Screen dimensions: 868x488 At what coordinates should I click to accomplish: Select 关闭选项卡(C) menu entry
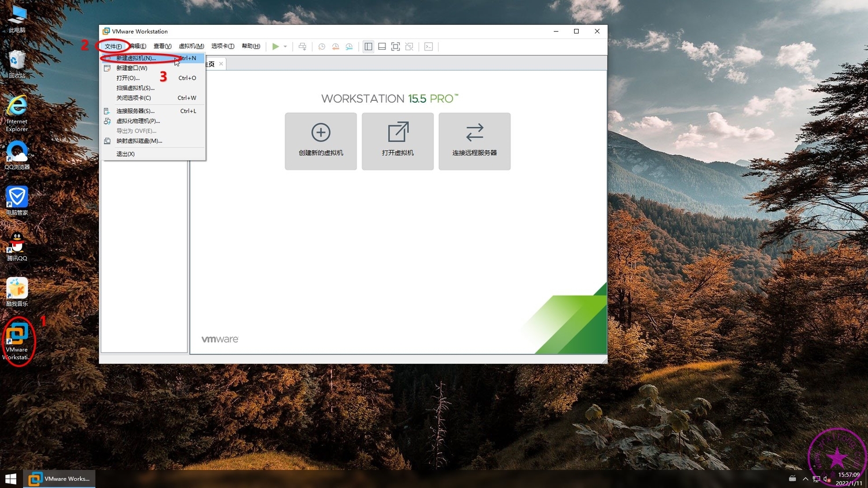pyautogui.click(x=153, y=98)
